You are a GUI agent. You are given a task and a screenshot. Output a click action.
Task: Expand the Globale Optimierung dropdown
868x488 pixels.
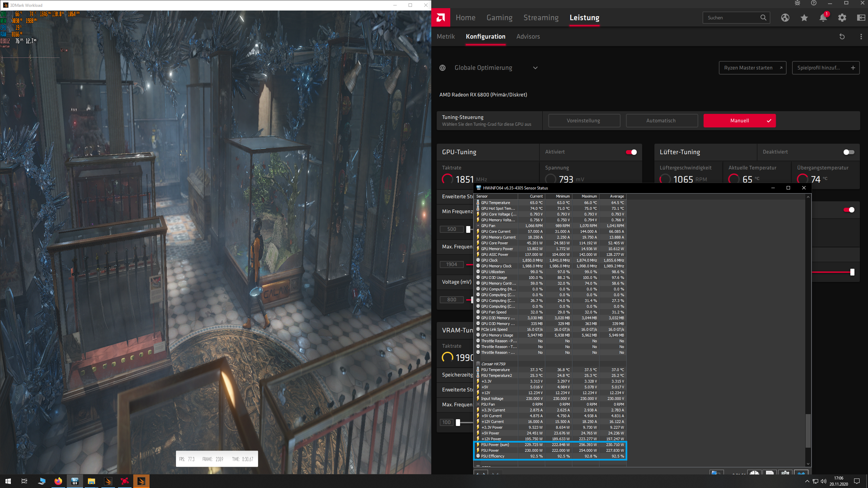pos(535,68)
